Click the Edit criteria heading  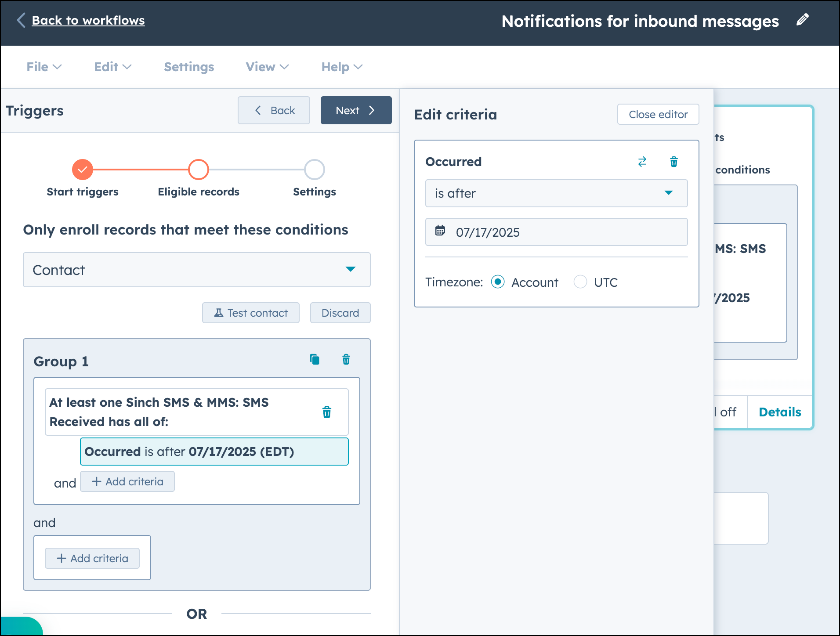[456, 115]
